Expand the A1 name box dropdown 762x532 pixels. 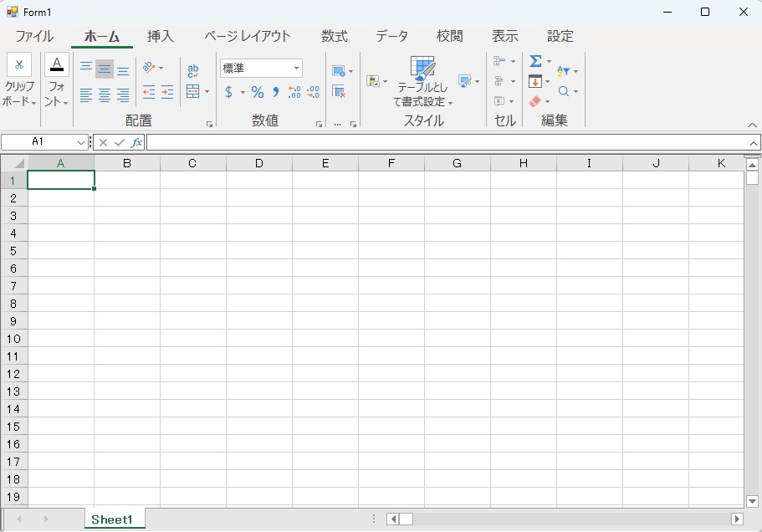(80, 142)
